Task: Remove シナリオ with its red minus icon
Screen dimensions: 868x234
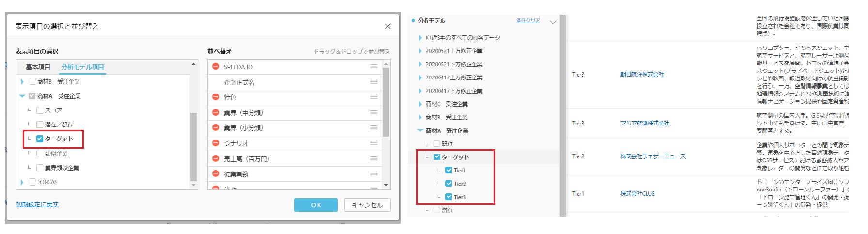Action: point(216,143)
